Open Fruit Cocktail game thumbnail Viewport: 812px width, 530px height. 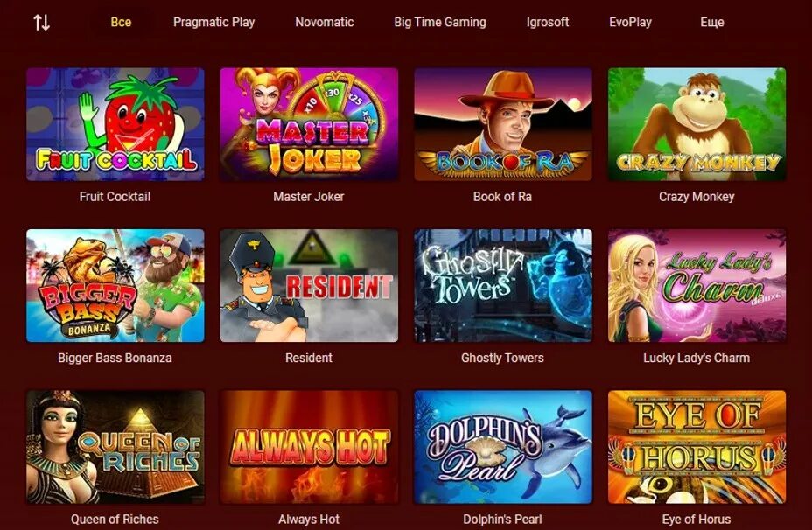[115, 124]
